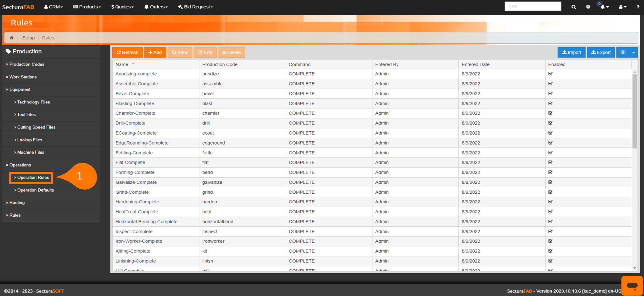Open the Bid Request menu

click(x=195, y=7)
